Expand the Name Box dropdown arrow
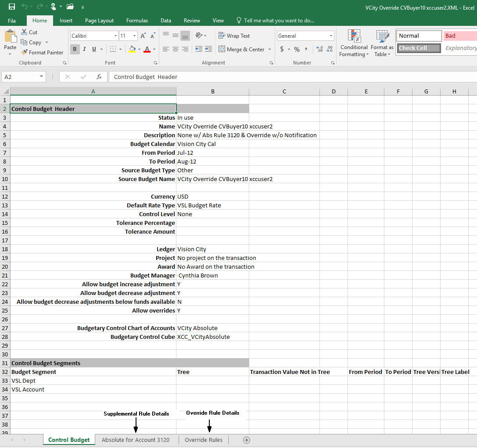This screenshot has width=477, height=448. pyautogui.click(x=41, y=77)
